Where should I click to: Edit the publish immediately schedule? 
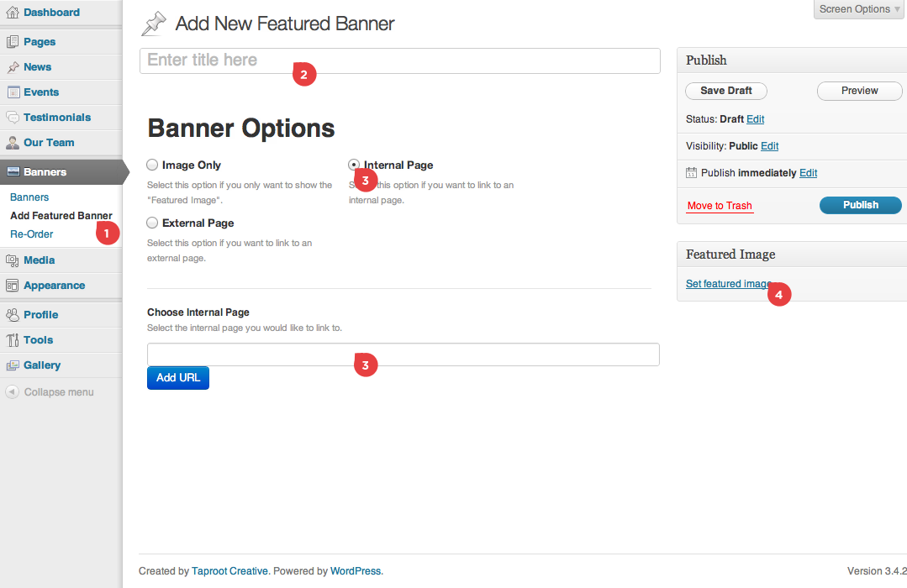pos(808,173)
